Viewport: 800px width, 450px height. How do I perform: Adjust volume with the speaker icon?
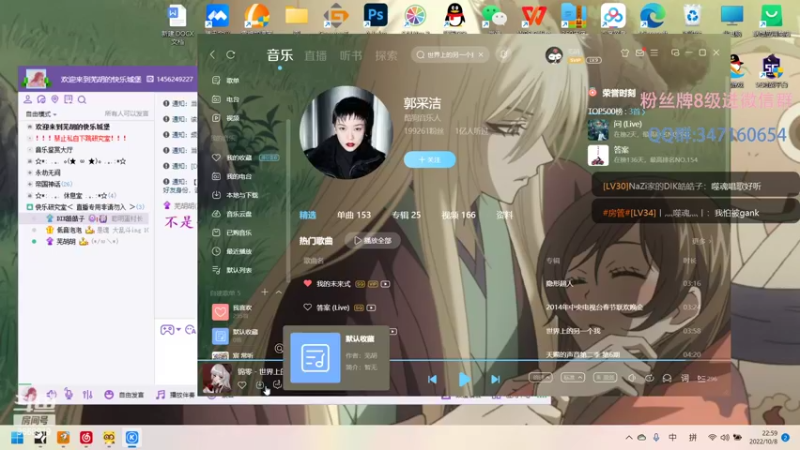click(632, 378)
